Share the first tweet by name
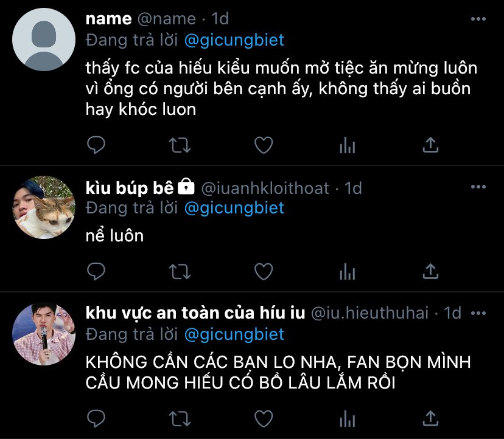 click(430, 145)
